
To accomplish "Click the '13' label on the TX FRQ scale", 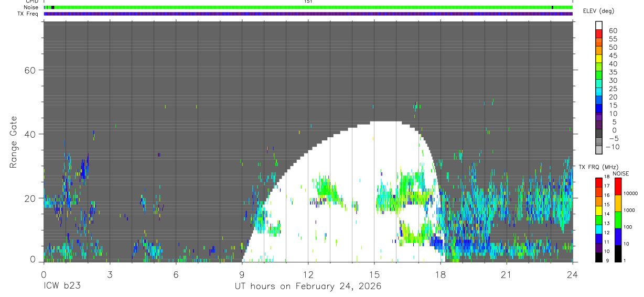I will click(x=606, y=223).
